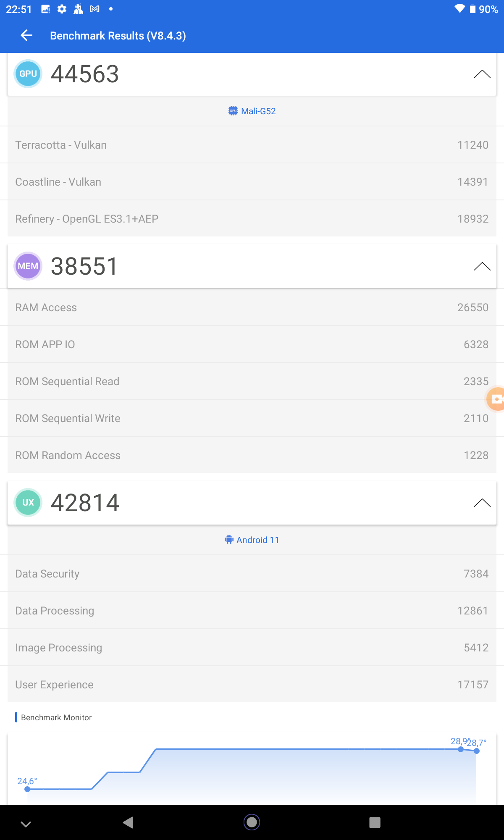Collapse the MEM 38551 section

coord(482,266)
